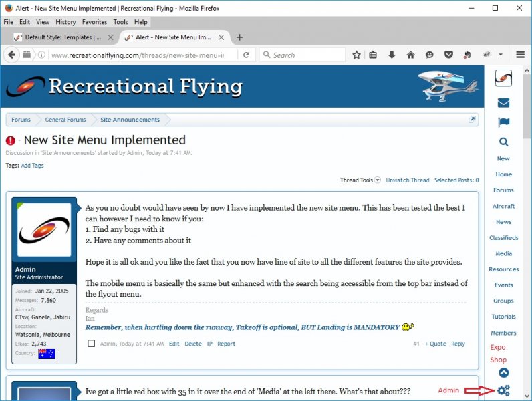532x401 pixels.
Task: Close the Default Style: Templates tab
Action: 110,37
